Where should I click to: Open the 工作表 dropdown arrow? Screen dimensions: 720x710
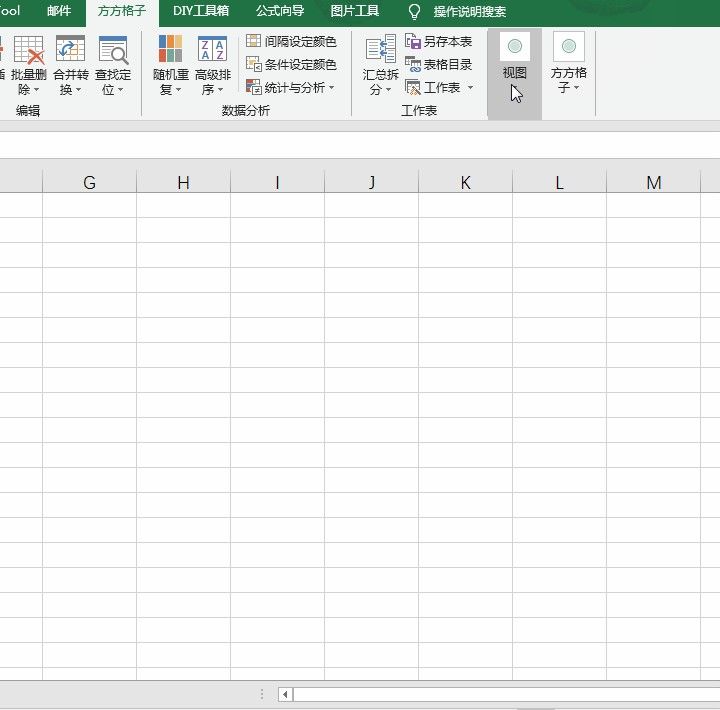tap(470, 87)
